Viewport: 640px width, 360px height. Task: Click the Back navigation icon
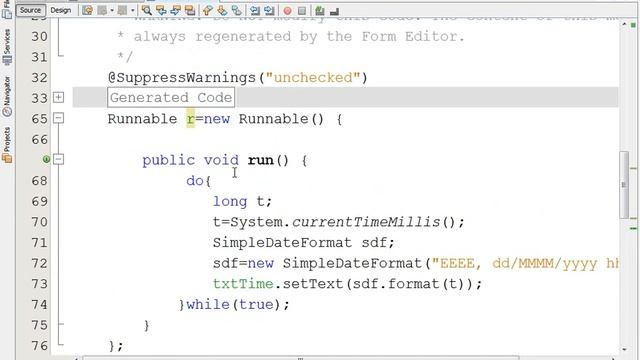point(102,11)
